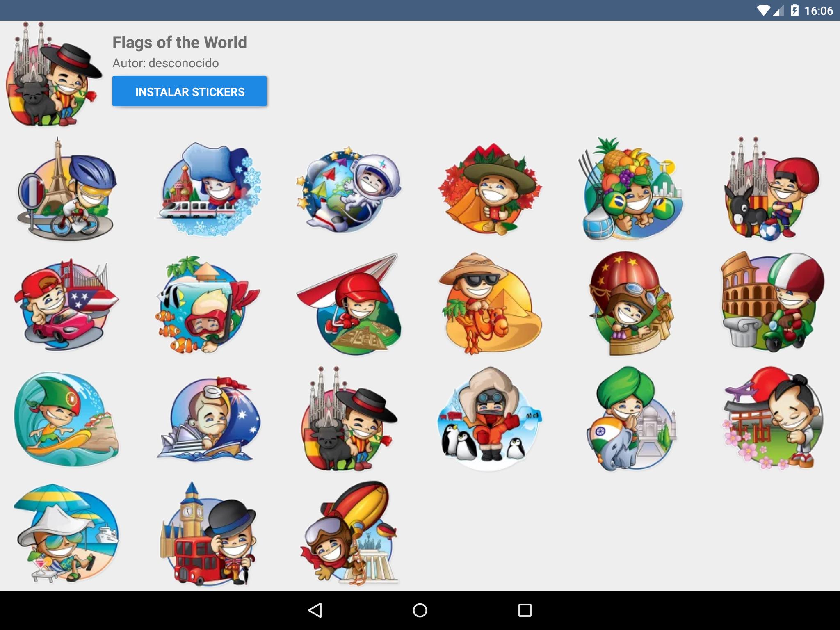The width and height of the screenshot is (840, 630).
Task: Select the Spain bull grid sticker
Action: pyautogui.click(x=349, y=418)
